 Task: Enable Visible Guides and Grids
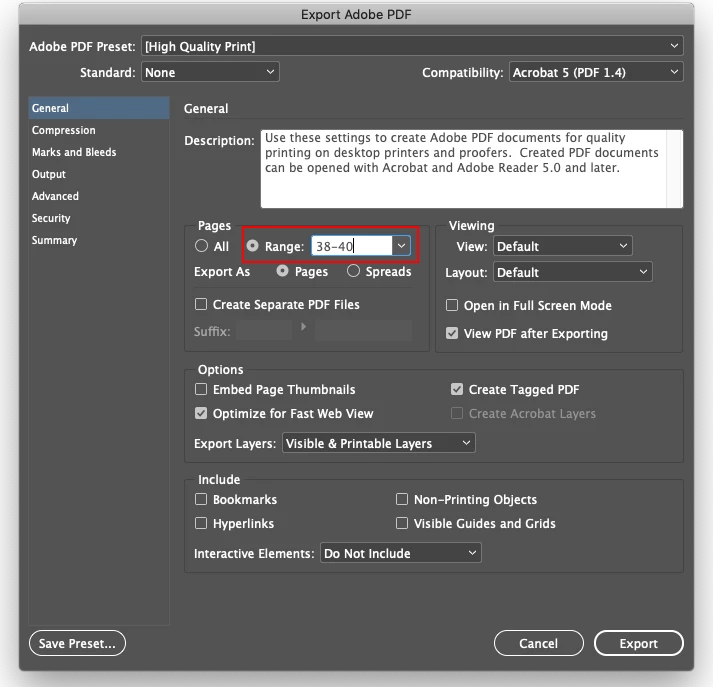[402, 523]
